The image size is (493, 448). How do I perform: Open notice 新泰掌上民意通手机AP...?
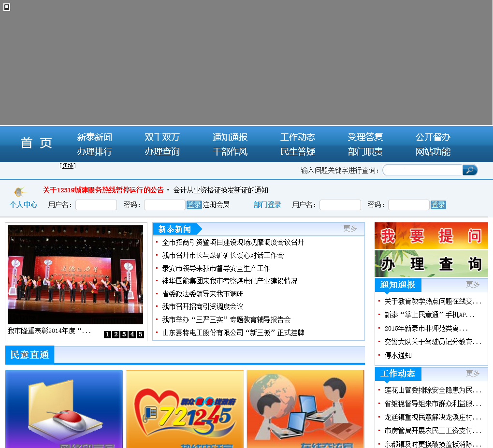point(430,315)
